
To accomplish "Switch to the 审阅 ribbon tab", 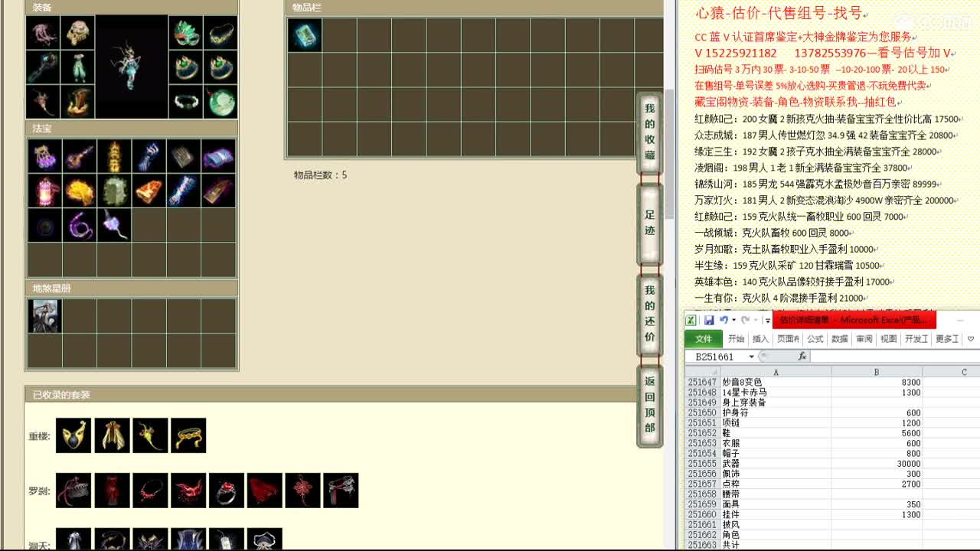I will [864, 339].
